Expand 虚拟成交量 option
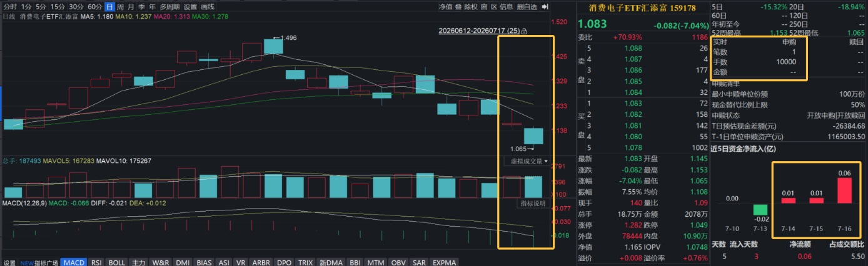Screen dimensions: 868x266 [x=527, y=161]
